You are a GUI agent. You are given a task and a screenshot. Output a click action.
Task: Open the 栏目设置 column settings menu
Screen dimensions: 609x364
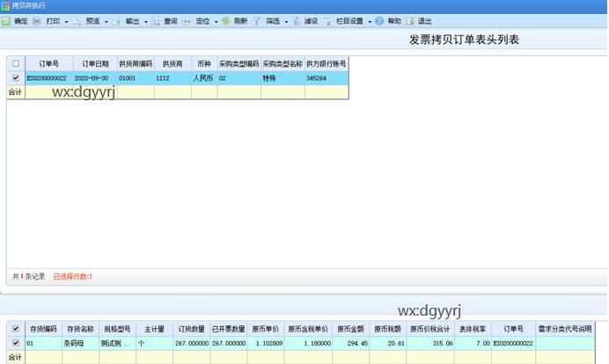click(349, 20)
